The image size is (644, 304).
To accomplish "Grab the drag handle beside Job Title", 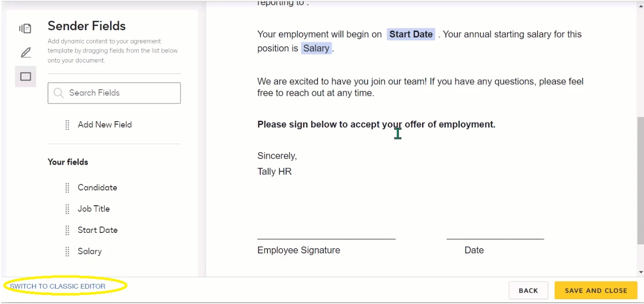I will coord(67,209).
